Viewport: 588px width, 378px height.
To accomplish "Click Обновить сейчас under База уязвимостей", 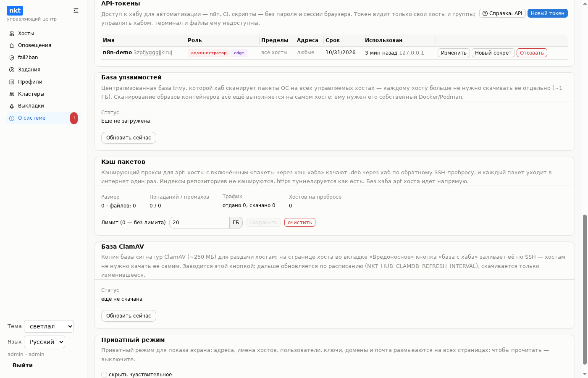I will tap(129, 138).
